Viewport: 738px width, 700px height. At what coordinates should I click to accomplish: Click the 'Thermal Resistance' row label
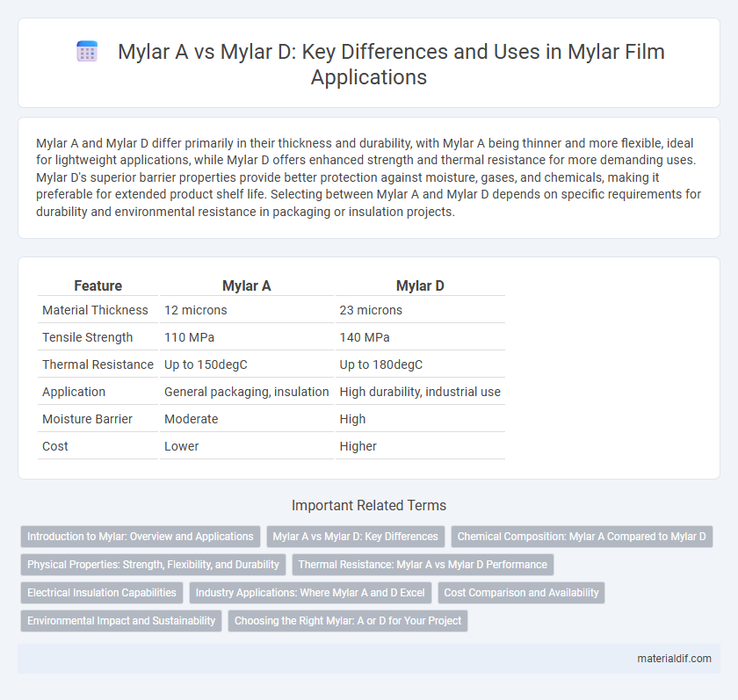(x=98, y=364)
